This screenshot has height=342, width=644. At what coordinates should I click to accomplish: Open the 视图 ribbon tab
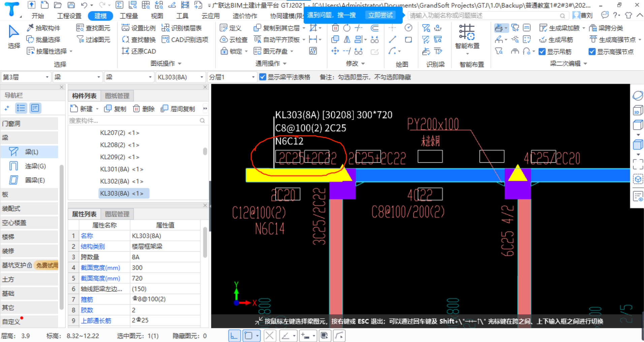pos(157,16)
